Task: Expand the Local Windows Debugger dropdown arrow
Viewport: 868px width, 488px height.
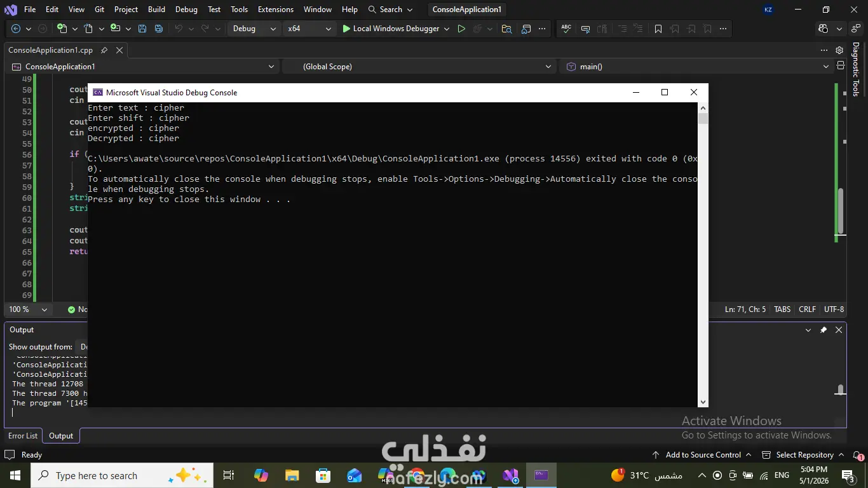Action: coord(447,29)
